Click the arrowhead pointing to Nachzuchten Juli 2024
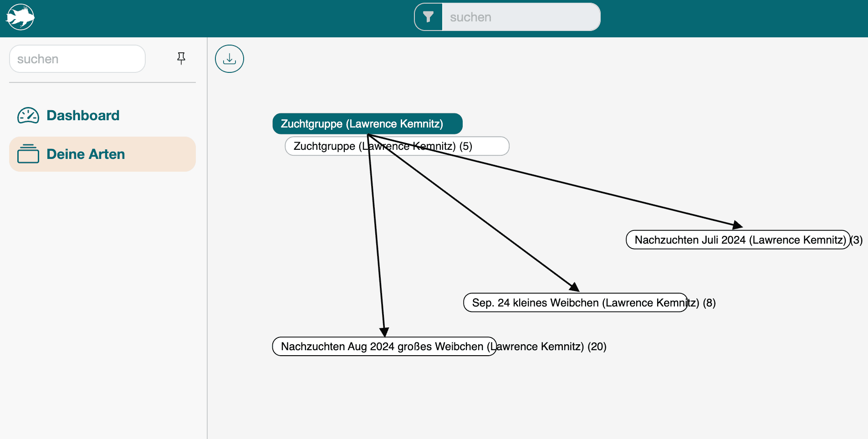 [738, 225]
